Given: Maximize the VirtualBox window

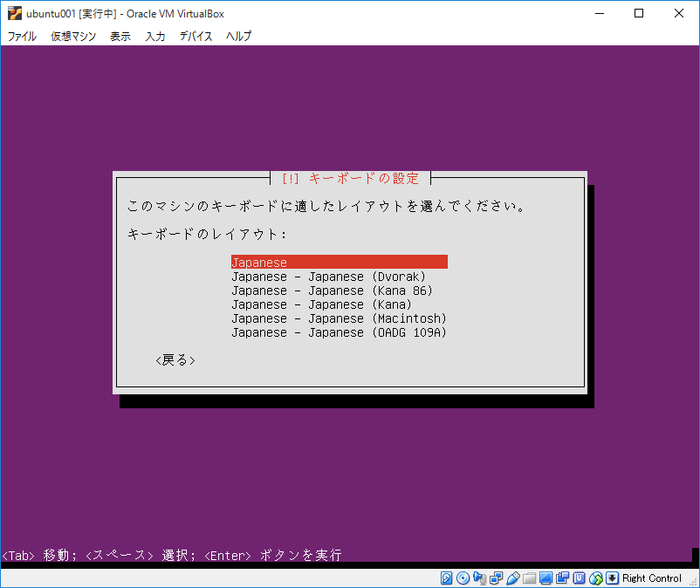Looking at the screenshot, I should click(x=639, y=13).
